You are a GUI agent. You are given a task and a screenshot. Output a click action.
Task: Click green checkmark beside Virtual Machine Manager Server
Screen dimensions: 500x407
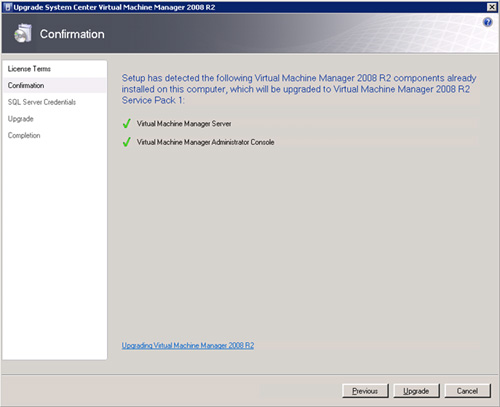[x=126, y=124]
